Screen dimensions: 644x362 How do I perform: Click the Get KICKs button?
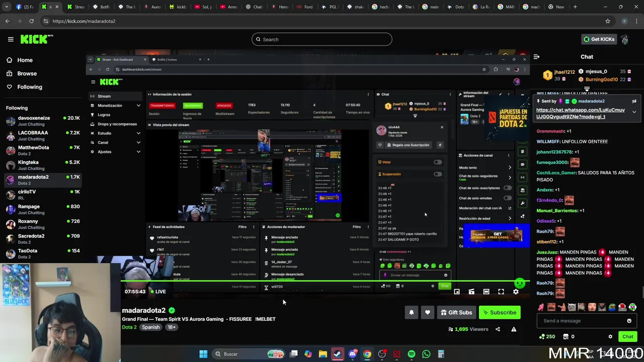coord(599,39)
